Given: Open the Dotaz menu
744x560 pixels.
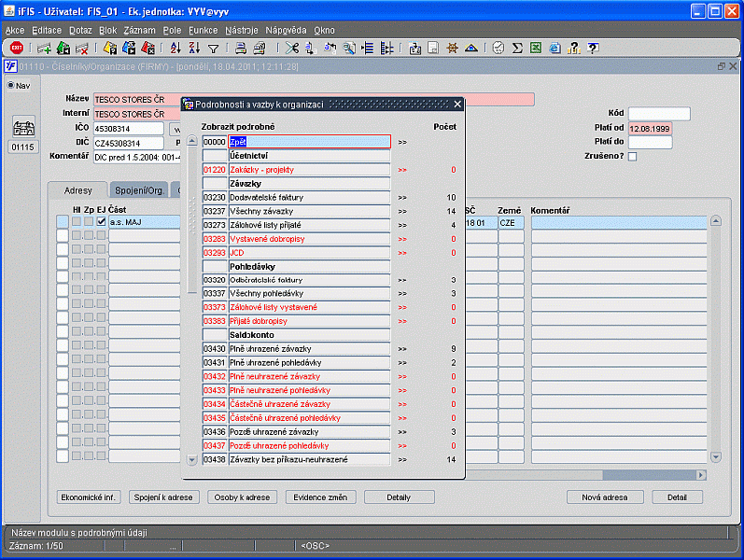Looking at the screenshot, I should [x=80, y=31].
